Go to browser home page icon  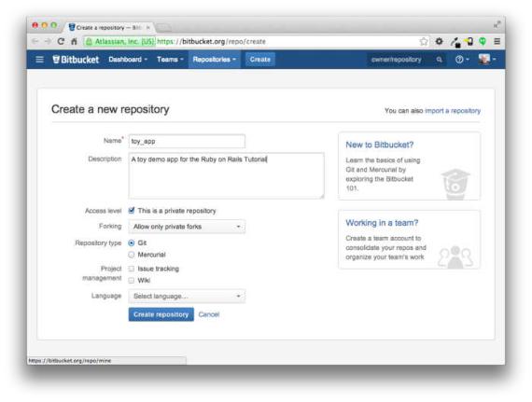click(x=74, y=41)
